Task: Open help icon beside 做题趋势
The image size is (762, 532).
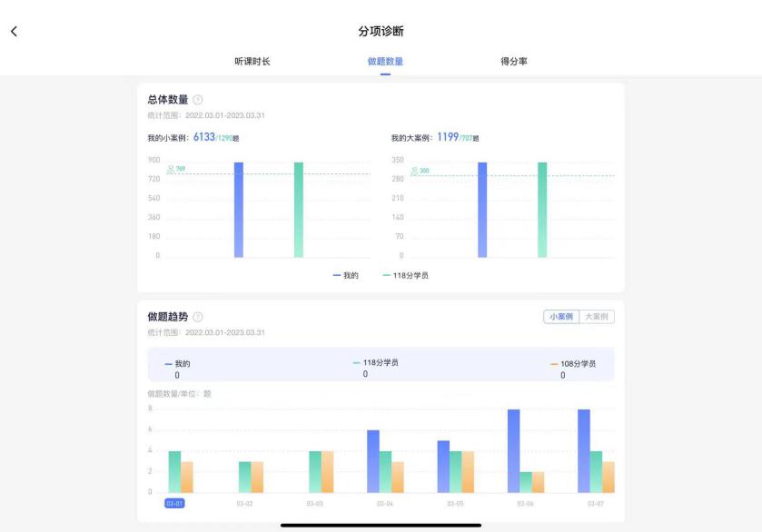Action: click(x=197, y=317)
